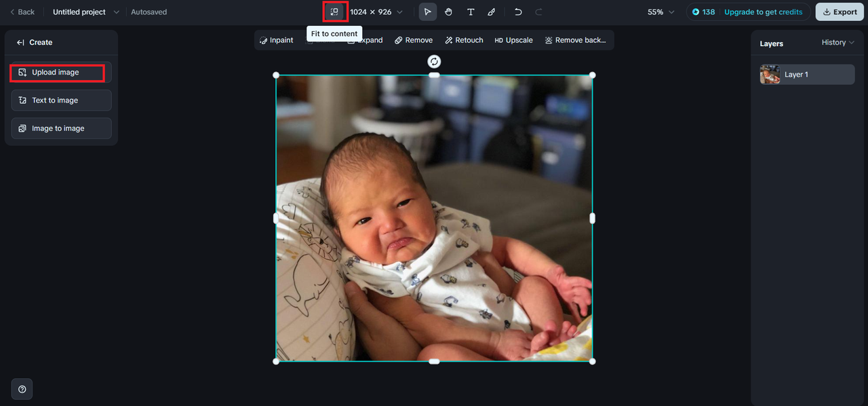Choose Text to image
This screenshot has width=868, height=406.
[x=62, y=100]
